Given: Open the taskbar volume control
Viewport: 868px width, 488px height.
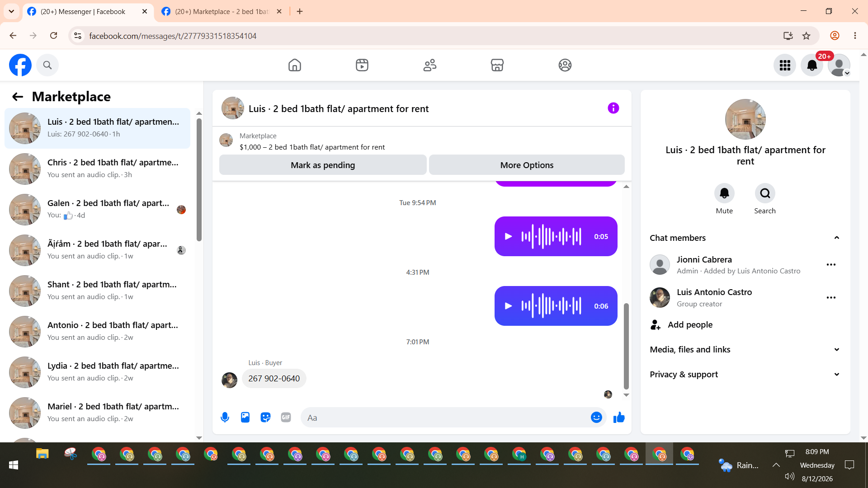Looking at the screenshot, I should (x=790, y=476).
